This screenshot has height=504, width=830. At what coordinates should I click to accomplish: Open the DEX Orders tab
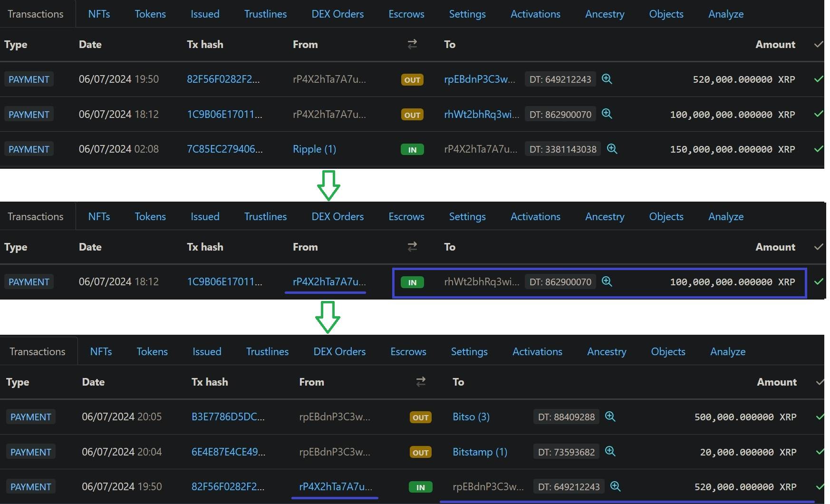(338, 14)
